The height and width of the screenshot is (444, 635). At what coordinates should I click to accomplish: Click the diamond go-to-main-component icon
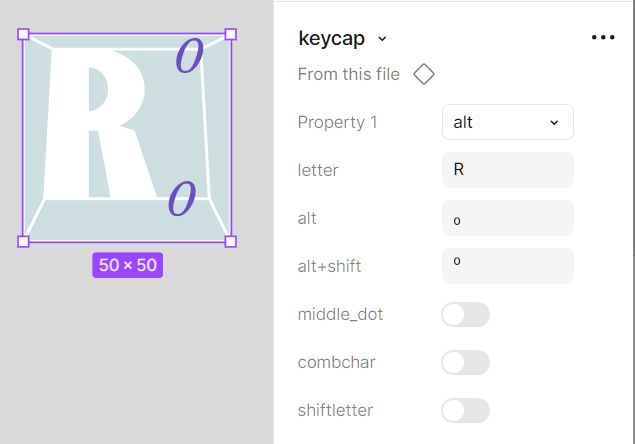(424, 74)
